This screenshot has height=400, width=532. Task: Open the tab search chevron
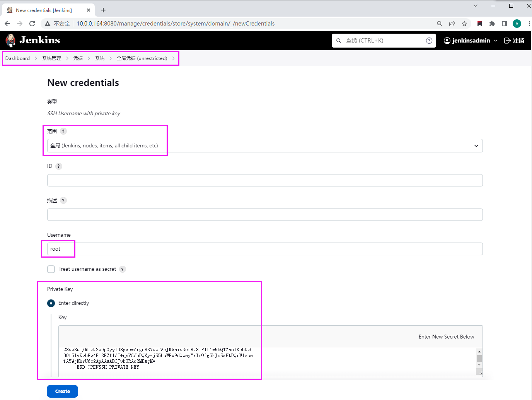(x=476, y=6)
